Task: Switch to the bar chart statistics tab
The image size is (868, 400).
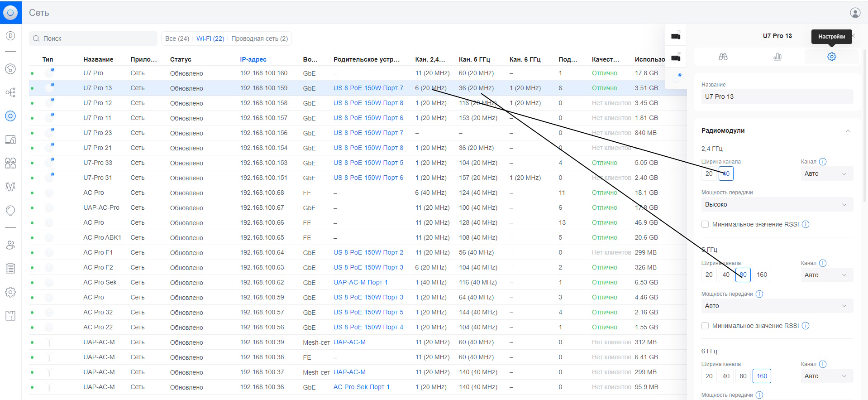Action: (777, 57)
